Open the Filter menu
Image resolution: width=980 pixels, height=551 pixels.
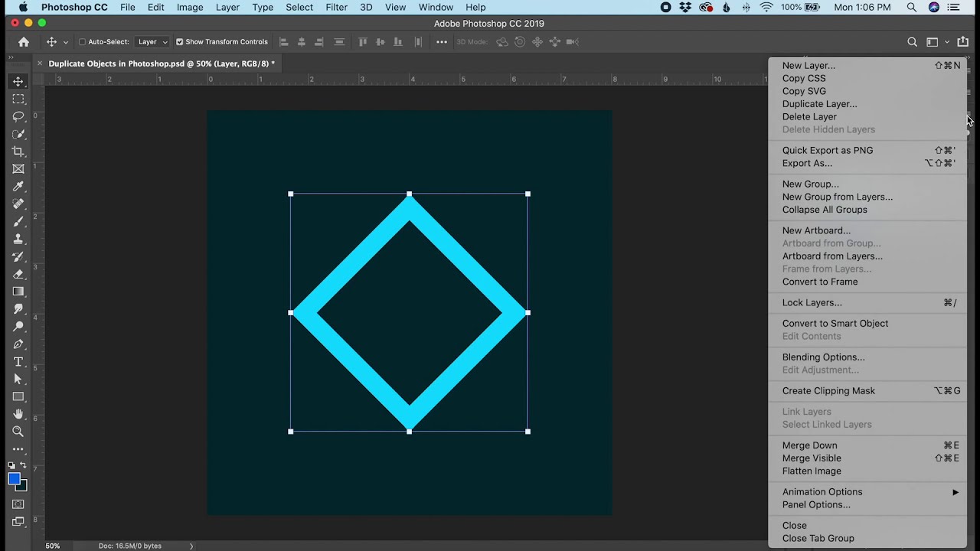click(336, 7)
